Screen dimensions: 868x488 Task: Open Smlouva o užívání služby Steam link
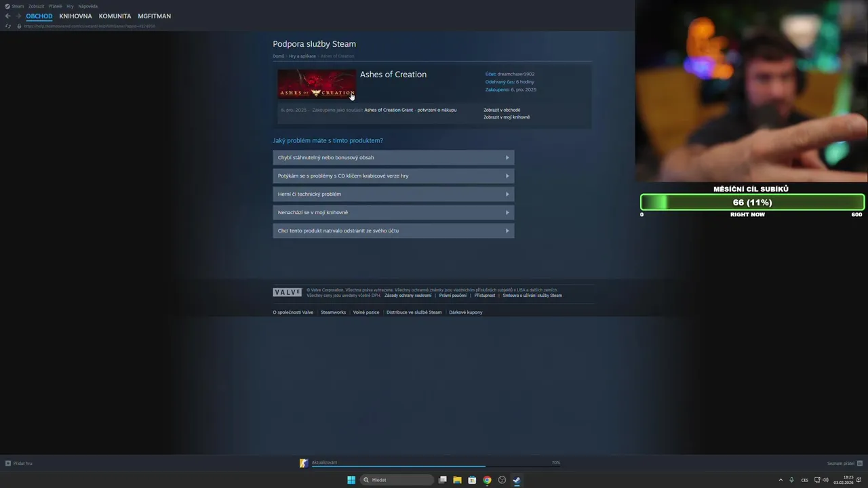(x=532, y=296)
